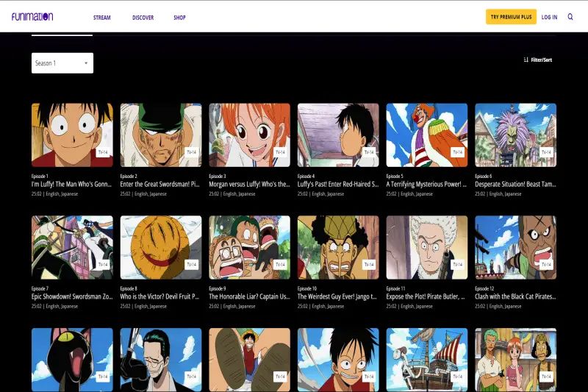Open Episode 9 thumbnail
Image resolution: width=588 pixels, height=392 pixels.
point(249,247)
